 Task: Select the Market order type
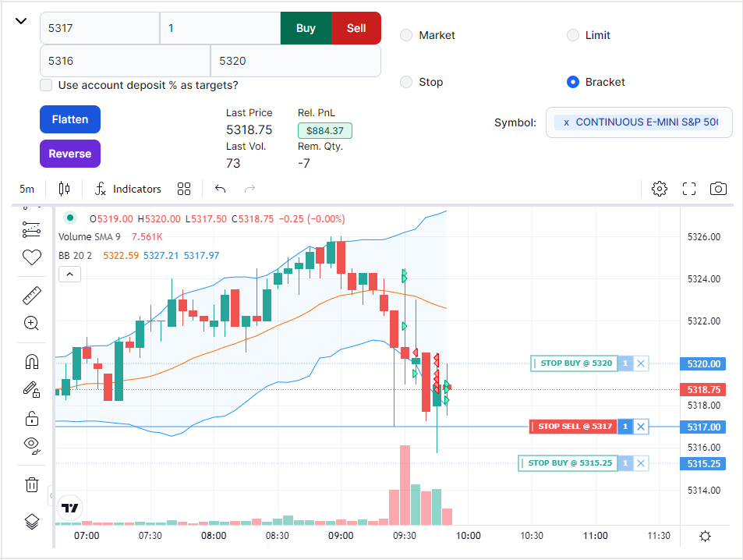click(x=406, y=35)
